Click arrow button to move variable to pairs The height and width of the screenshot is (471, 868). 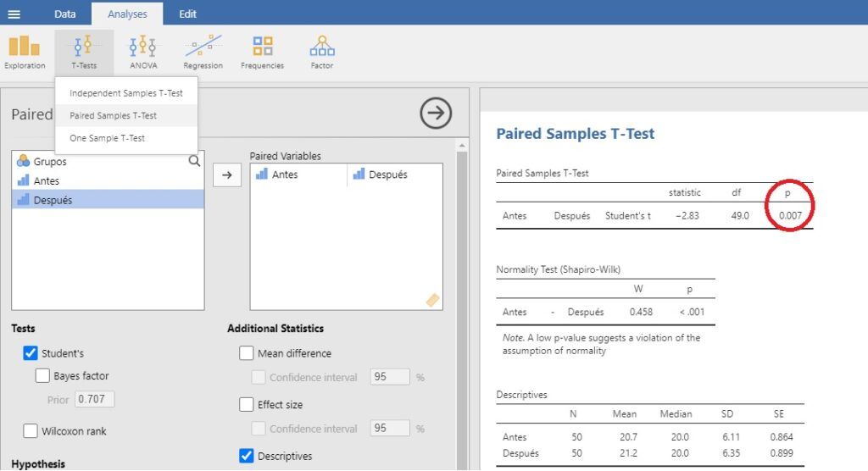click(x=225, y=175)
